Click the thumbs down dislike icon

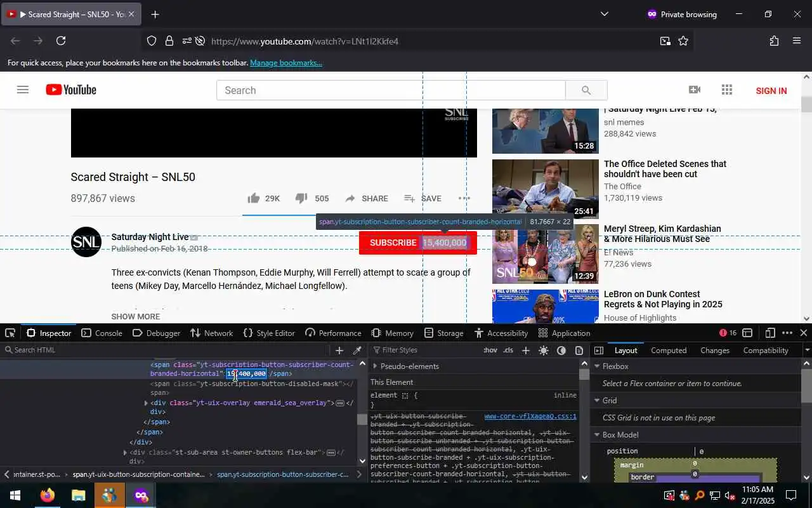coord(301,198)
